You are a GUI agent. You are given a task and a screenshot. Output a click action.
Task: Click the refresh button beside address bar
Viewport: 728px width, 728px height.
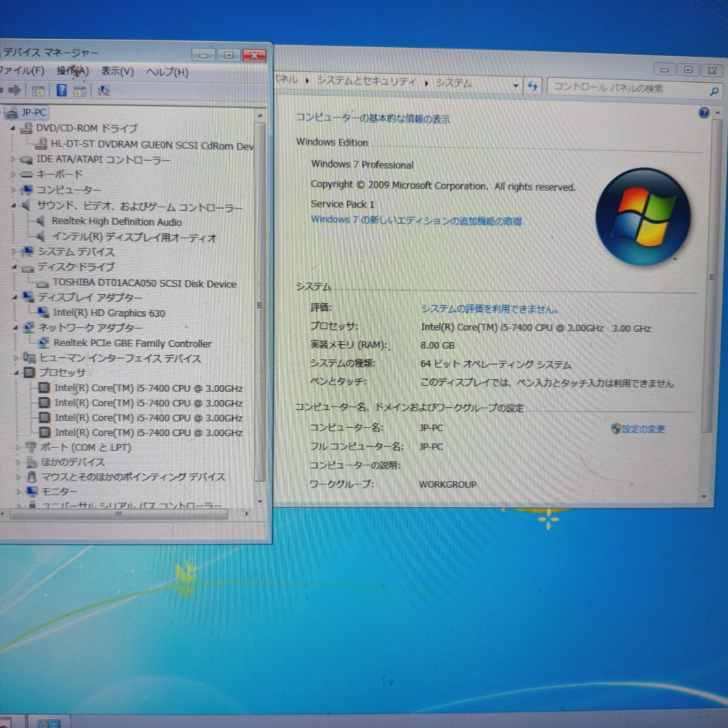point(533,86)
